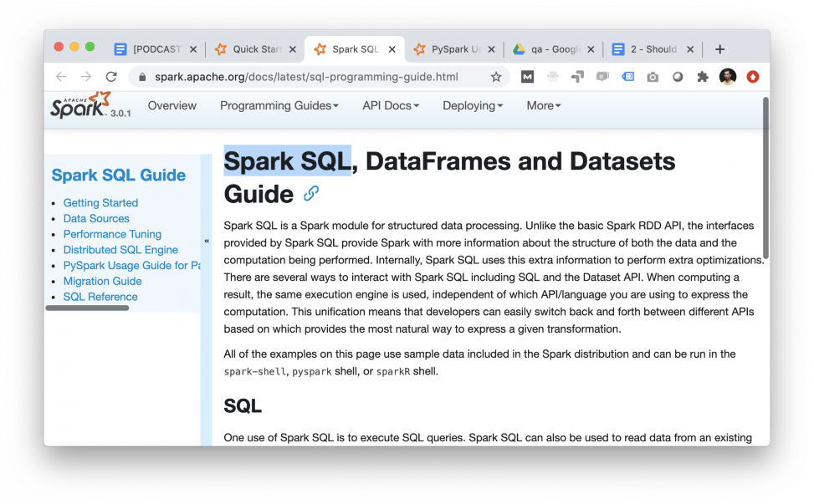This screenshot has width=814, height=504.
Task: Open the Deploying dropdown
Action: (x=472, y=105)
